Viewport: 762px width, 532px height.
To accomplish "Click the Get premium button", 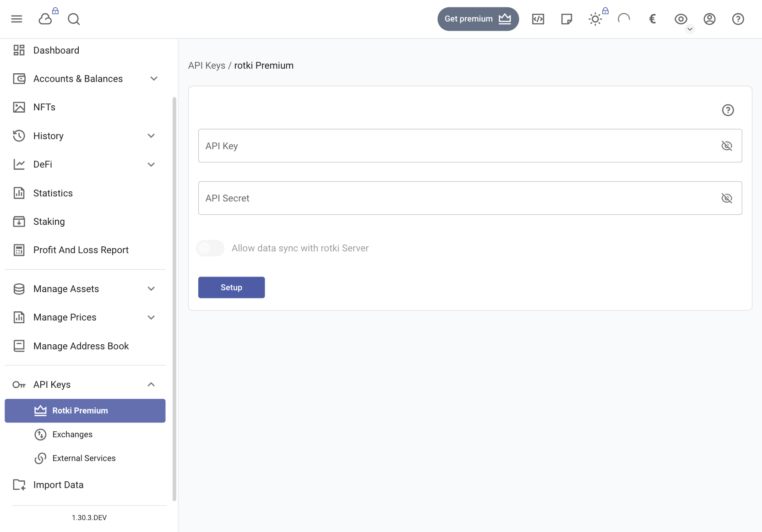I will pos(478,19).
